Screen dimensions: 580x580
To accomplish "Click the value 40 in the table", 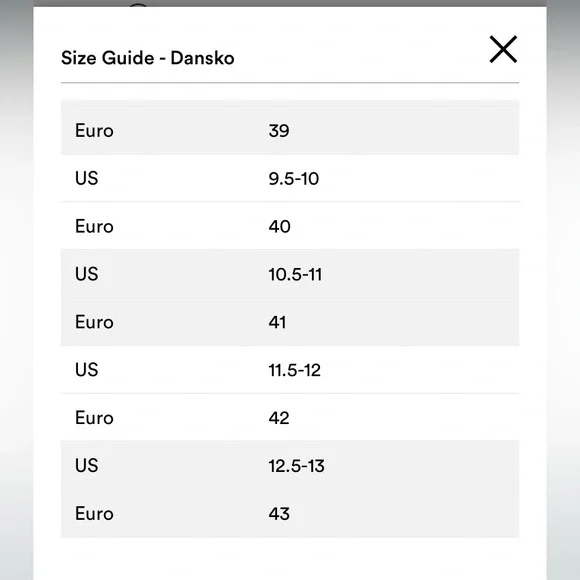I will click(279, 226).
